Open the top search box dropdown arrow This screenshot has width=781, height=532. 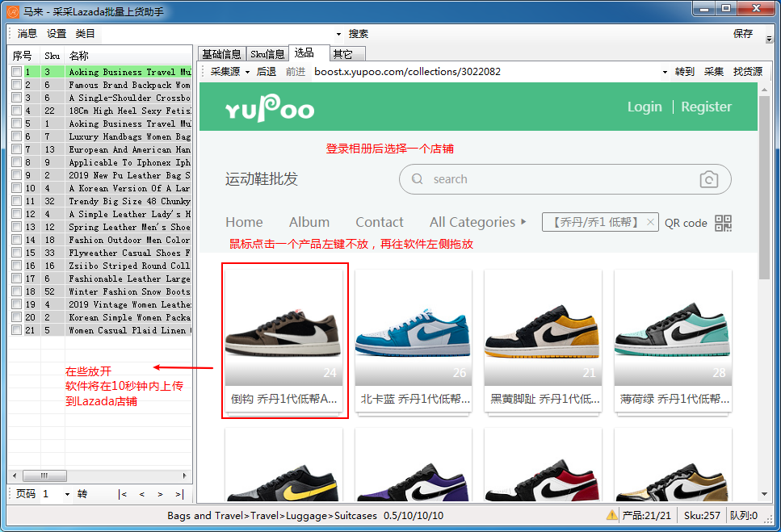[x=338, y=35]
